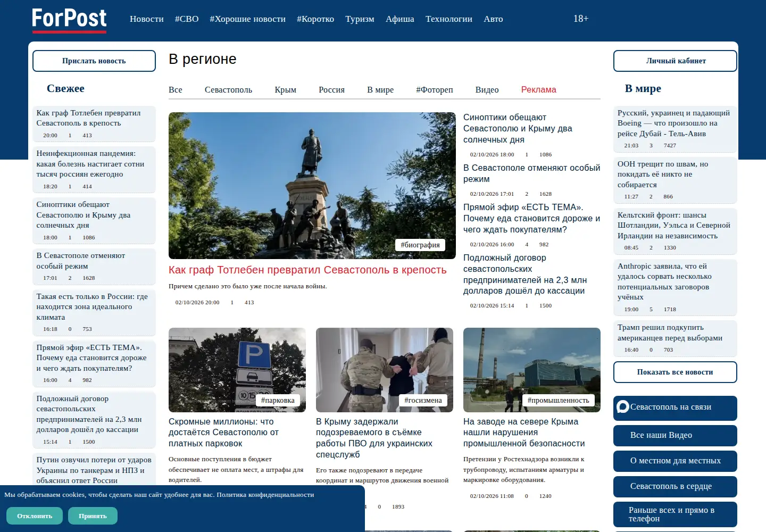Open the parking sign article thumbnail
The width and height of the screenshot is (766, 532).
tap(237, 370)
